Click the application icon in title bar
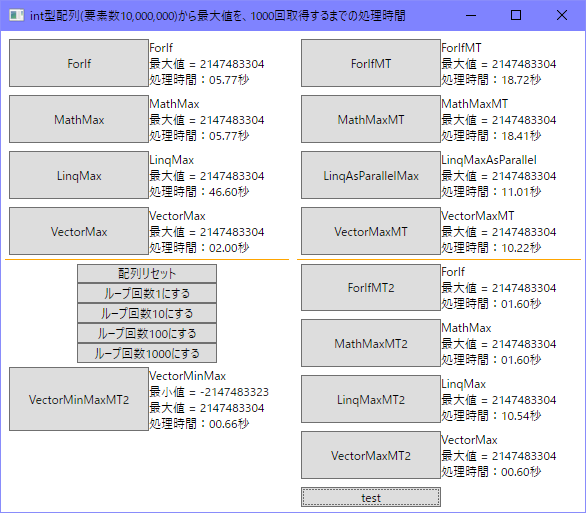The image size is (586, 513). pyautogui.click(x=16, y=15)
